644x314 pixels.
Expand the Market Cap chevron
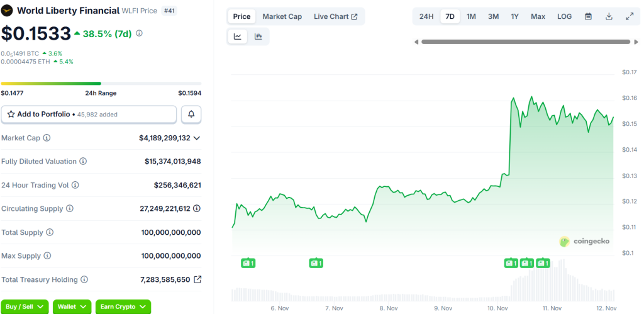(x=197, y=138)
